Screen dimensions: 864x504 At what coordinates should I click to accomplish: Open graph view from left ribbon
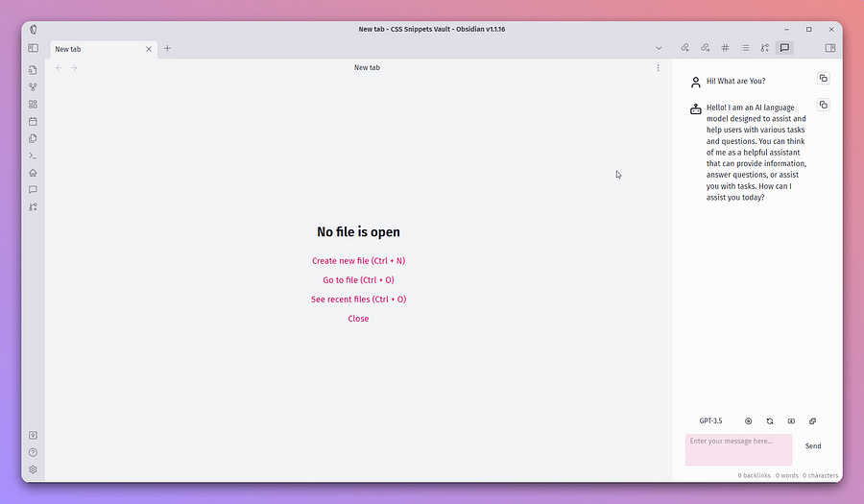[33, 87]
